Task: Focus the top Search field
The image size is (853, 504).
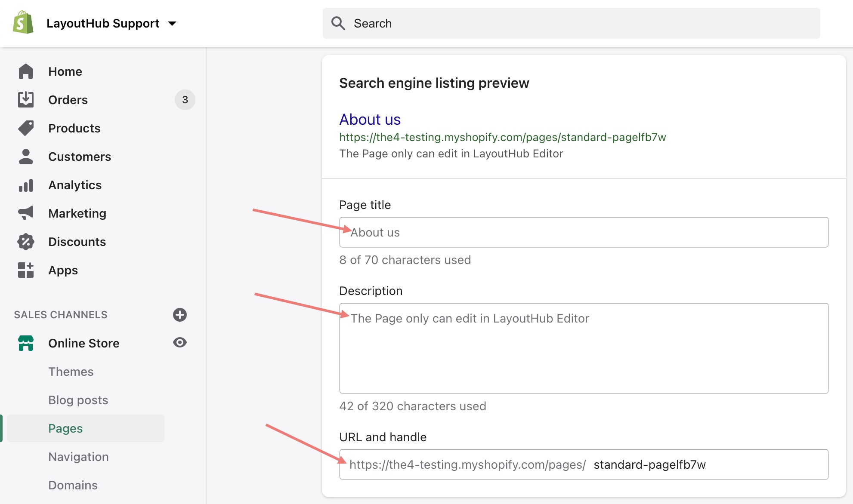Action: tap(571, 23)
